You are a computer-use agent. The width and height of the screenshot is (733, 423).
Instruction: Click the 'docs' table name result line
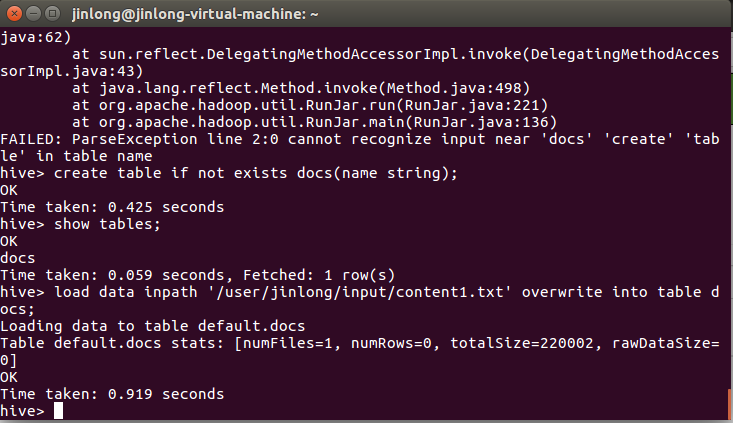tap(18, 258)
